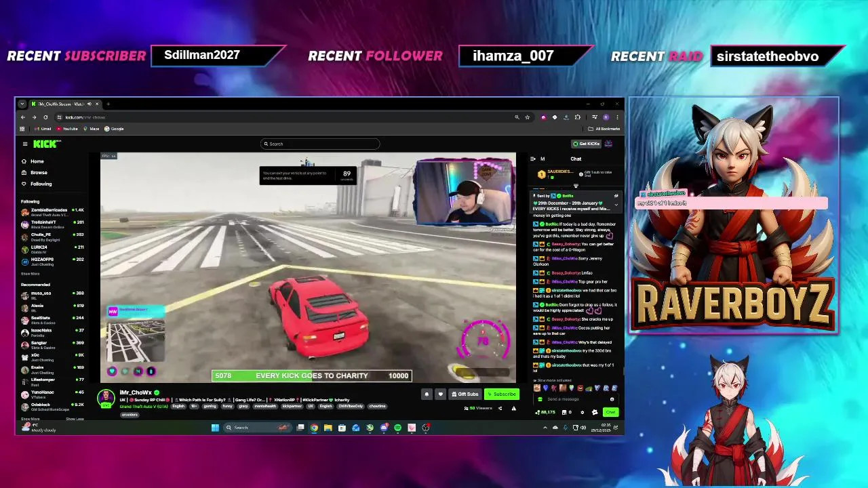Toggle the follow heart for iMr_ChoWx
The image size is (868, 488).
(440, 394)
